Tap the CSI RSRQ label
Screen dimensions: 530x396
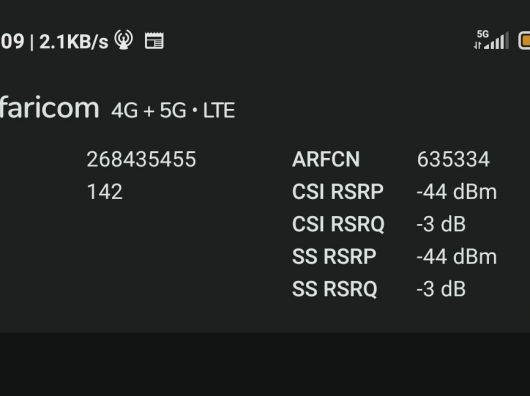pyautogui.click(x=338, y=224)
